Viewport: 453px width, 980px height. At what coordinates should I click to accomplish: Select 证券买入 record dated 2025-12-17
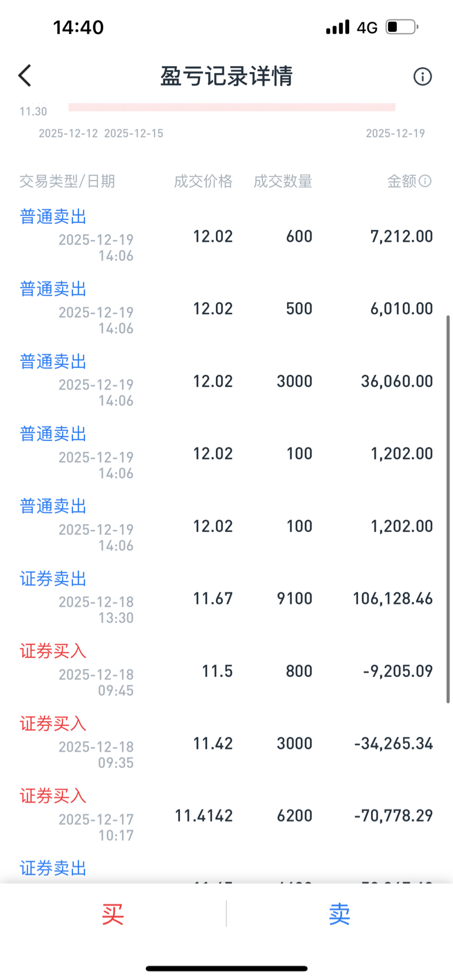point(226,816)
